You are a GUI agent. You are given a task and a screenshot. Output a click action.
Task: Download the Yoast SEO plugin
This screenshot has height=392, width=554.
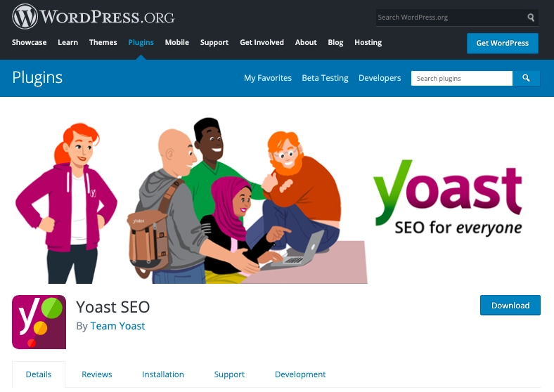(x=510, y=305)
